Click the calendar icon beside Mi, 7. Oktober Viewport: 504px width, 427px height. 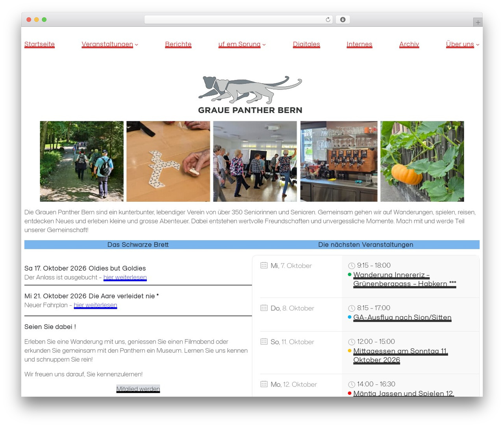coord(264,265)
